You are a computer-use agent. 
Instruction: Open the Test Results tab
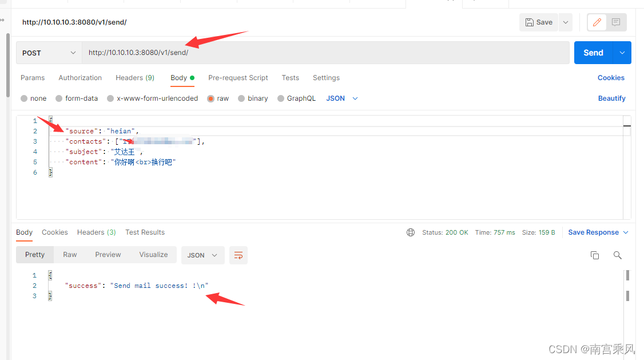pyautogui.click(x=145, y=232)
